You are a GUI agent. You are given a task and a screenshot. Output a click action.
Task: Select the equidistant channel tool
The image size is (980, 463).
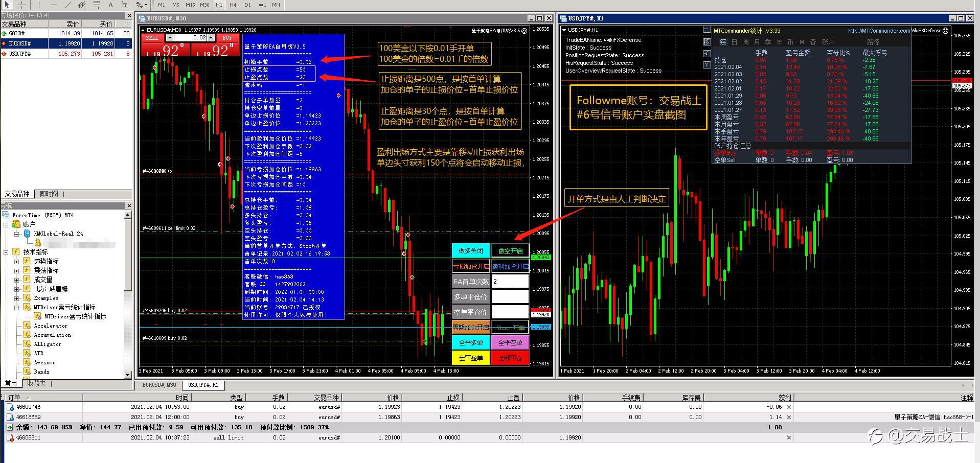82,5
